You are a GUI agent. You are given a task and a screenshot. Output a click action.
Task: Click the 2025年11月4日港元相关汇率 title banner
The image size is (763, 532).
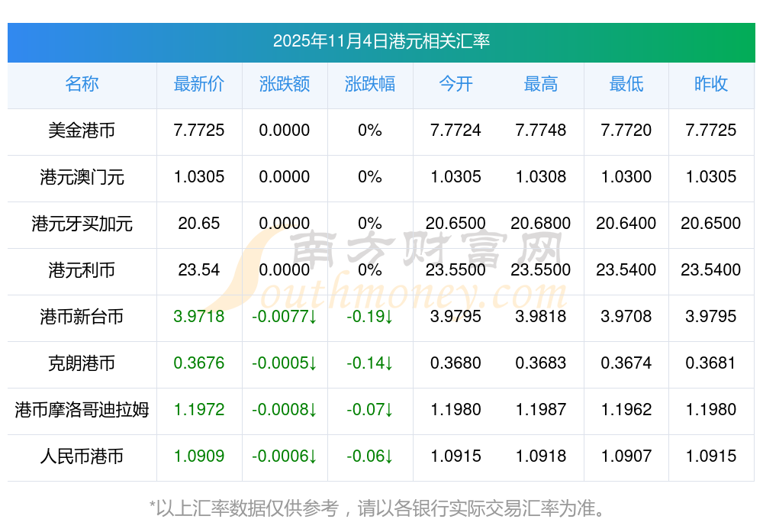click(381, 41)
